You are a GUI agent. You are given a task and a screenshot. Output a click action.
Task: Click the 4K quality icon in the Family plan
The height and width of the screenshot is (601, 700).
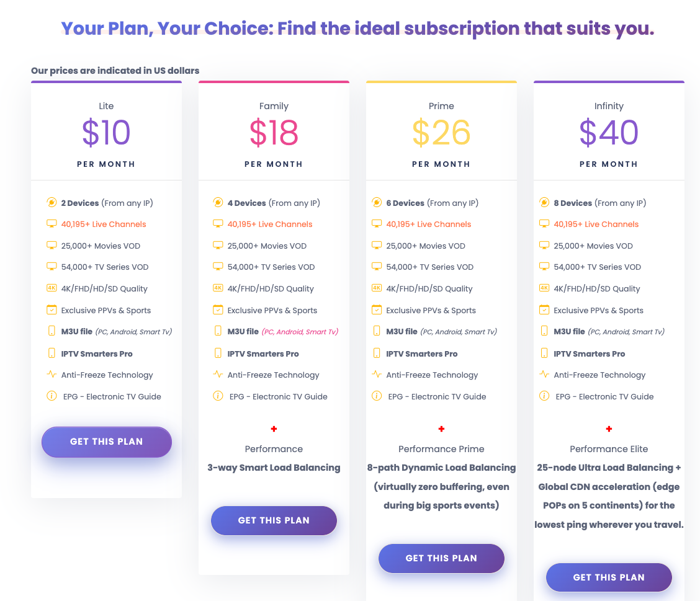click(218, 288)
